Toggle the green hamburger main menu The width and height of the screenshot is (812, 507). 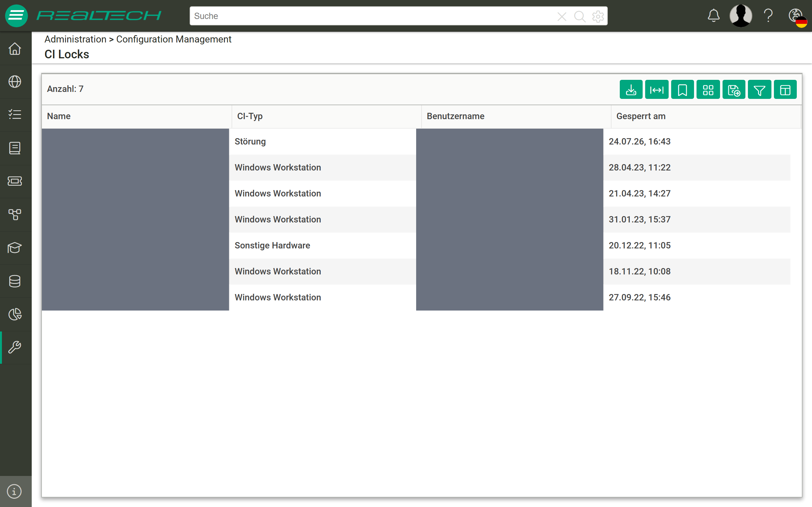click(16, 16)
